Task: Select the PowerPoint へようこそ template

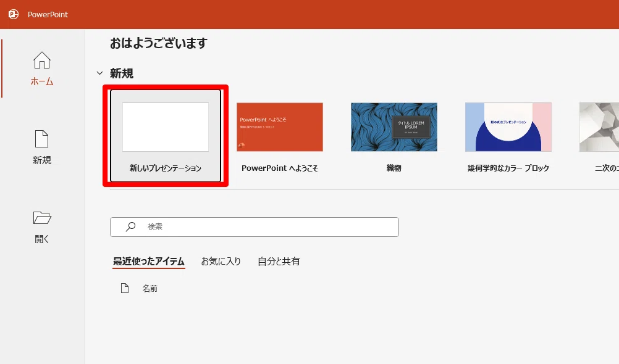Action: coord(280,127)
